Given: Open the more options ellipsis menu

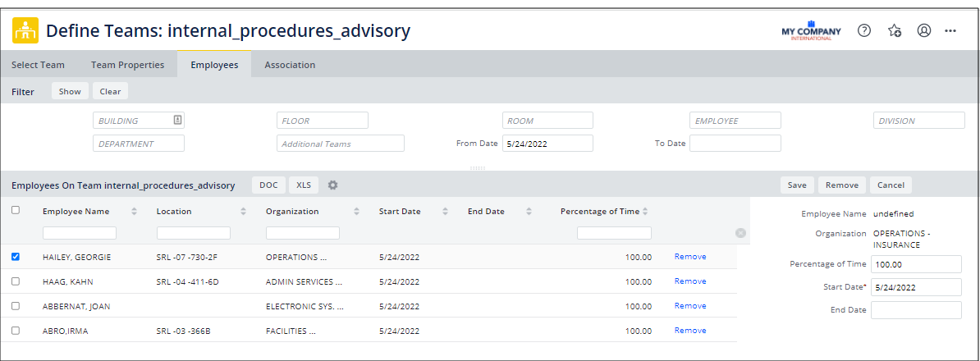Looking at the screenshot, I should tap(950, 30).
